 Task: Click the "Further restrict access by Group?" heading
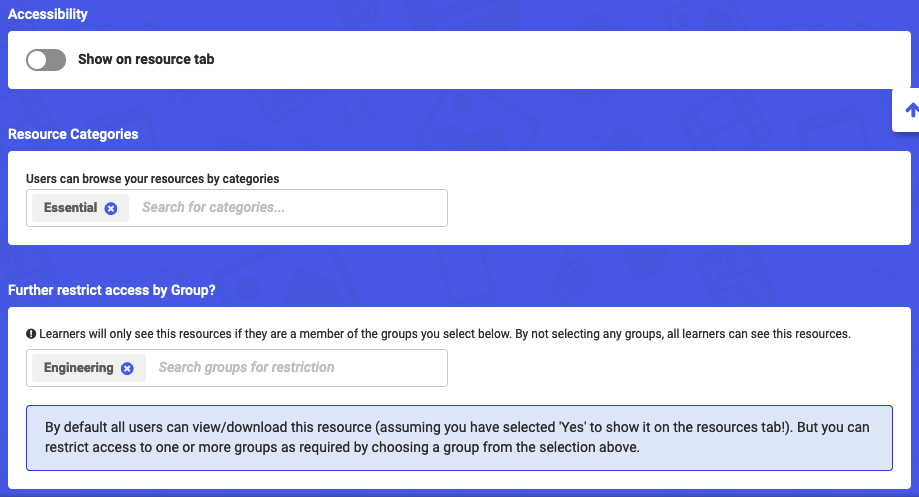112,291
